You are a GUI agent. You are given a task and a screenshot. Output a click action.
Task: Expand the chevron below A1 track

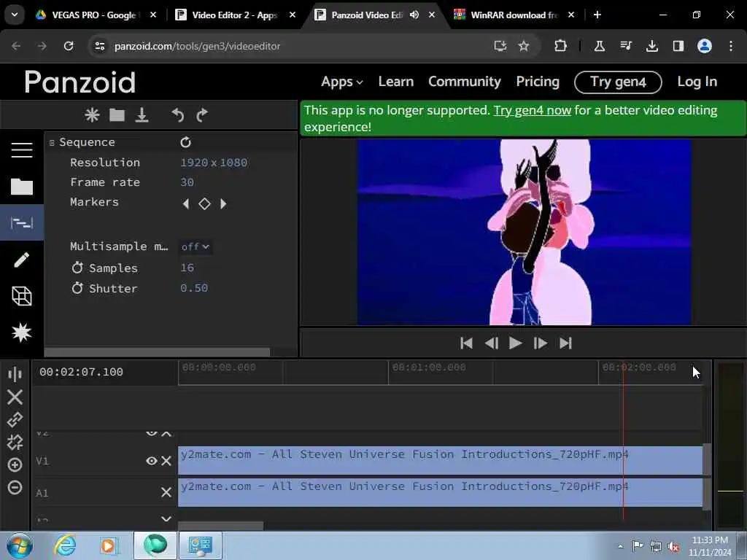pos(166,519)
